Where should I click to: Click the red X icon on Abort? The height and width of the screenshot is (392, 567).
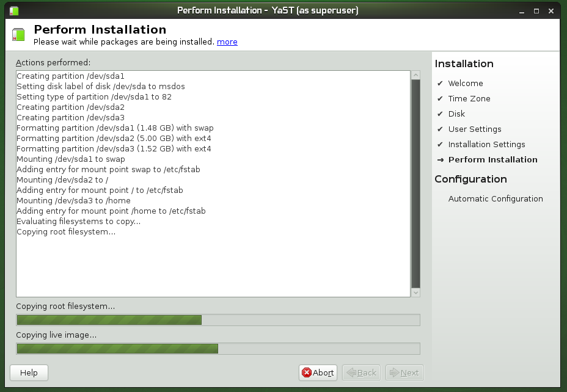coord(306,372)
